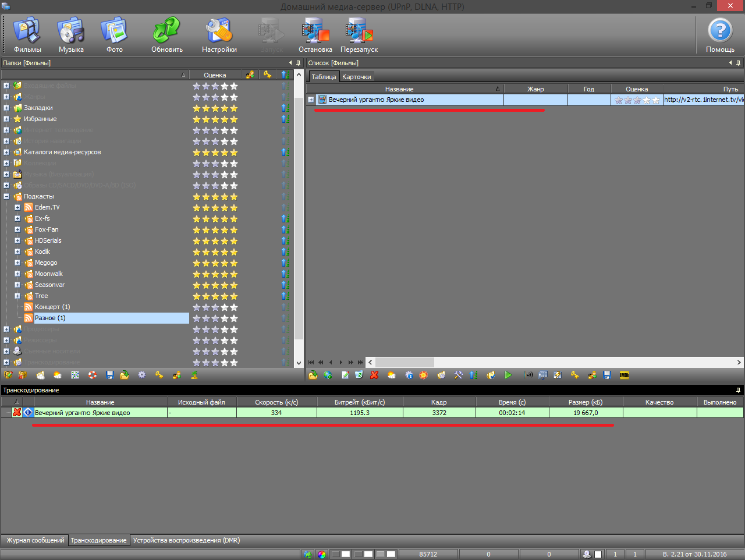This screenshot has height=560, width=745.
Task: Toggle the pin on the Папки [Фильмы] panel
Action: pos(299,63)
